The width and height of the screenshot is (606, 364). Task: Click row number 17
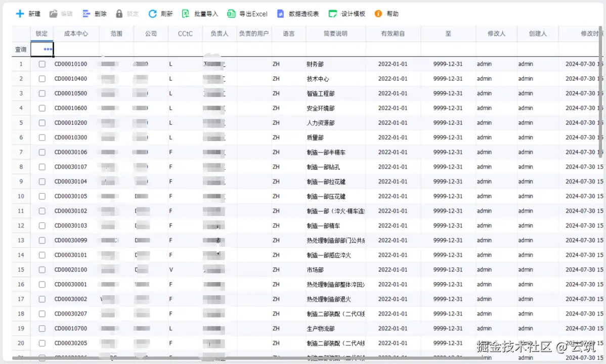coord(21,299)
